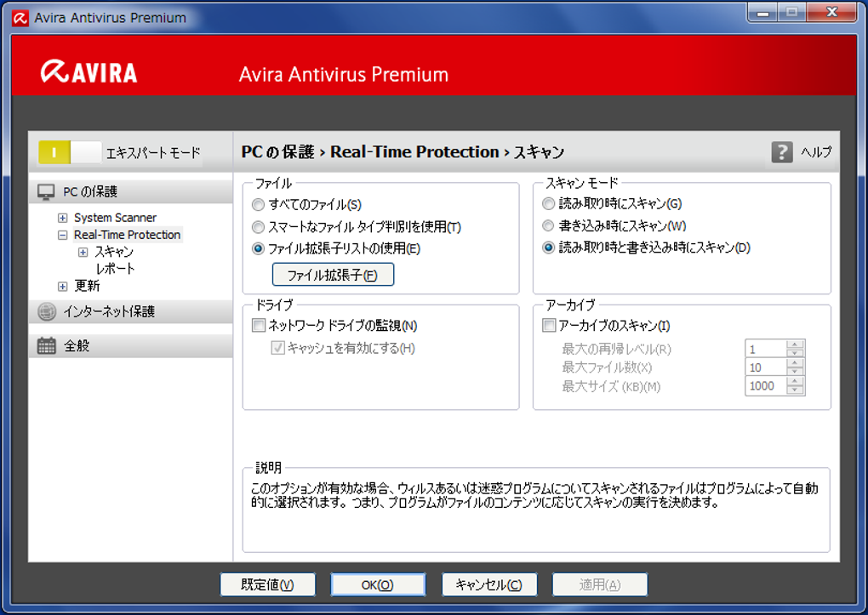Decrease 最大サイズ (KB)(M) spinner value

[x=795, y=390]
